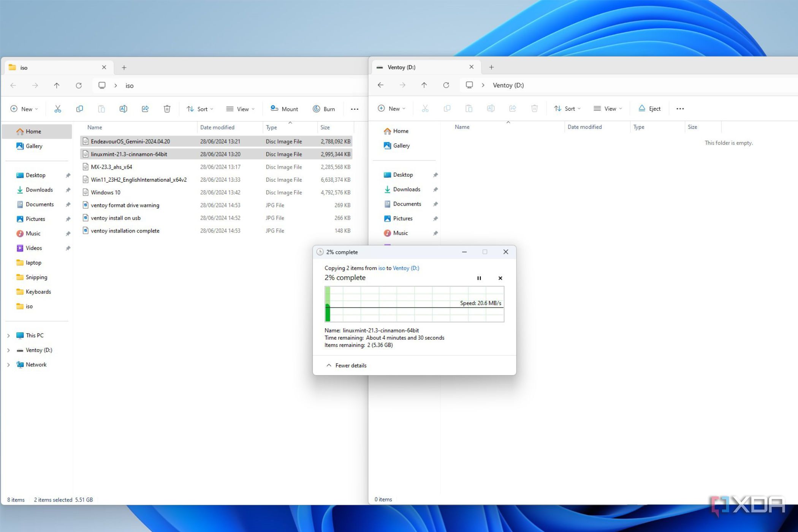Select the Windows 10 disc image

216,193
